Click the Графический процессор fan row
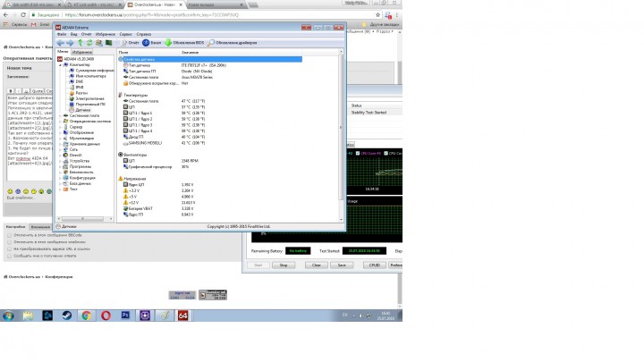The height and width of the screenshot is (362, 644). [x=156, y=166]
